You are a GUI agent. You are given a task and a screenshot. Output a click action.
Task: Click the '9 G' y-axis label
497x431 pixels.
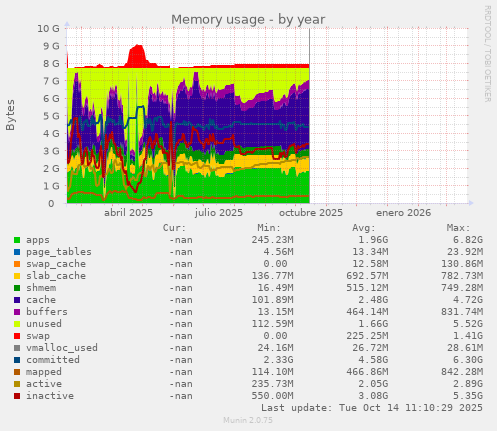51,46
